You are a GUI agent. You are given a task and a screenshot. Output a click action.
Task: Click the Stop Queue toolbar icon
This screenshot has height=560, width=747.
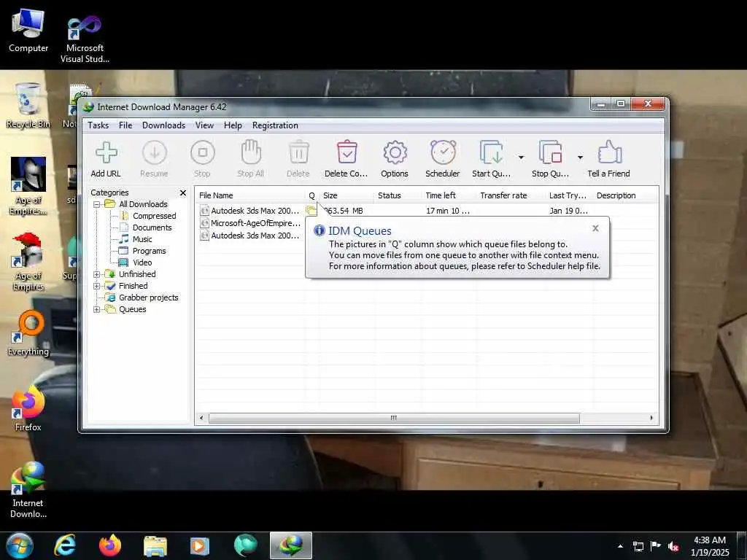tap(550, 153)
